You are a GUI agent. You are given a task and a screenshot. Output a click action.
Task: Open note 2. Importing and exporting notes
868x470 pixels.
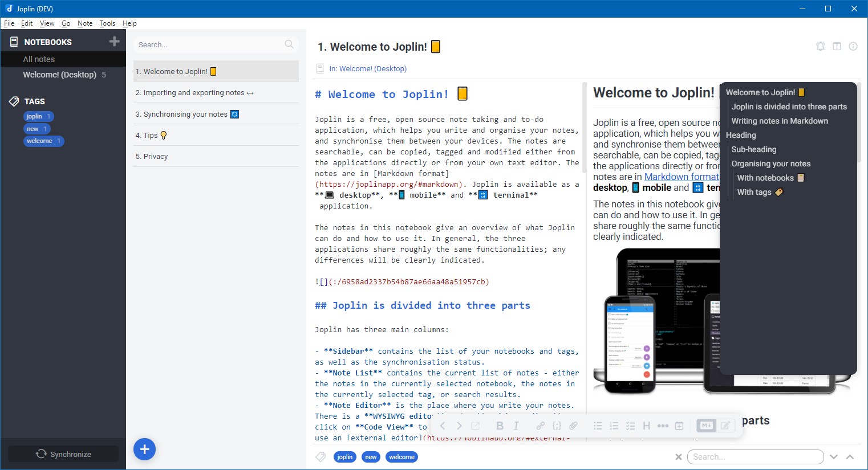tap(216, 92)
